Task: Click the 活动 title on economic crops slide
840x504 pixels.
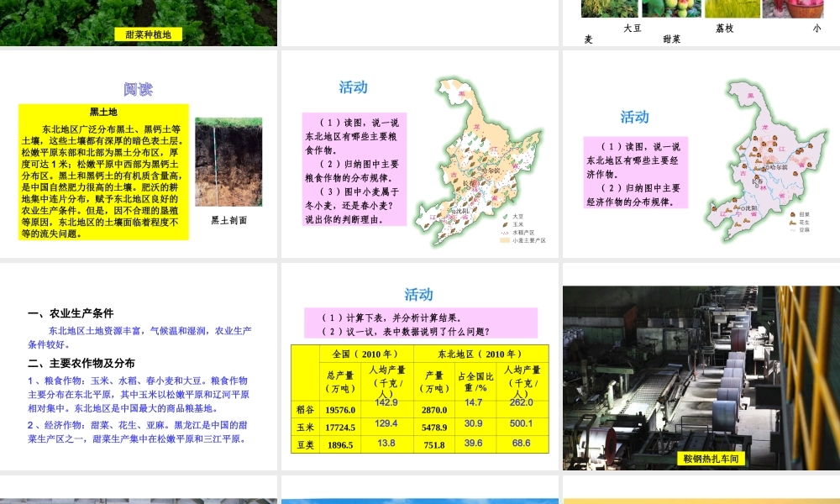Action: coord(635,118)
